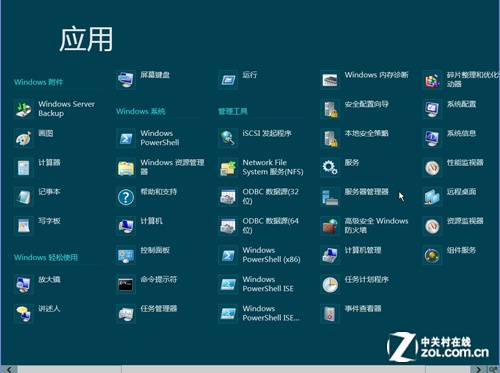Click the horizontal scrollbar left arrow
This screenshot has width=500, height=373.
click(9, 369)
